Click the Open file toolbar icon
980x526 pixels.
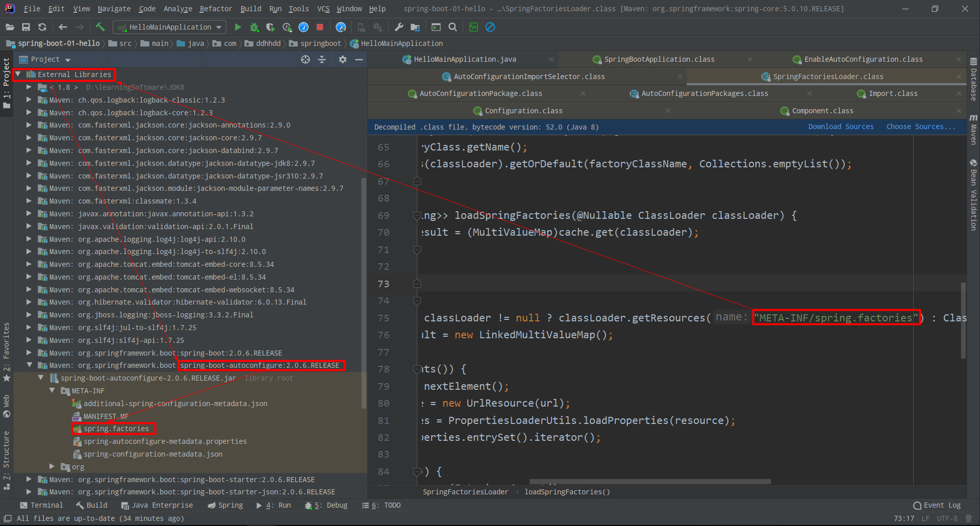pyautogui.click(x=10, y=27)
